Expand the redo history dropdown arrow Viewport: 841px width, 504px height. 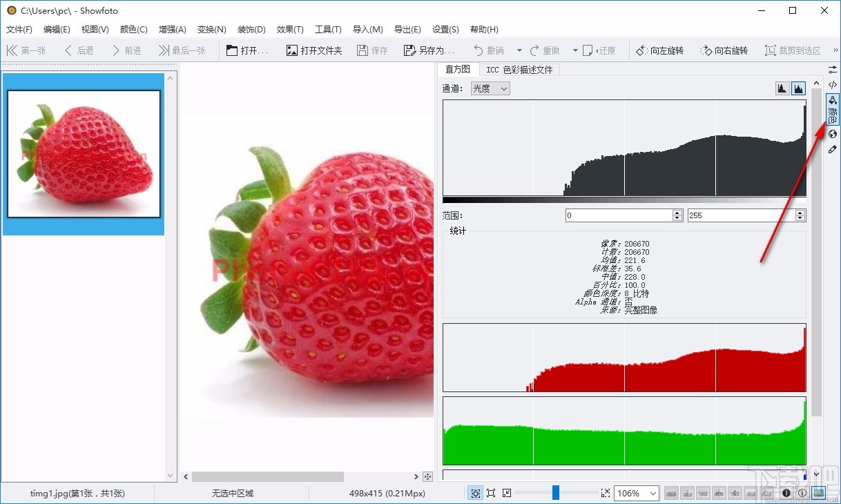pyautogui.click(x=575, y=50)
